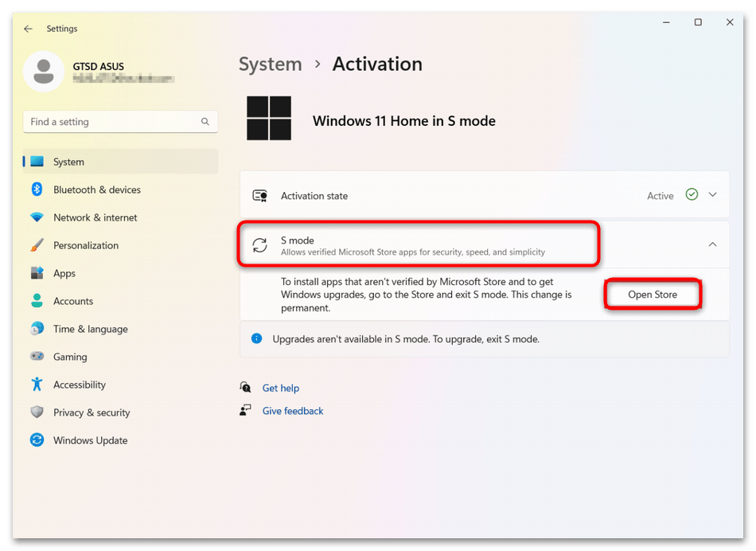This screenshot has height=551, width=756.
Task: Go back with the arrow icon
Action: tap(28, 29)
